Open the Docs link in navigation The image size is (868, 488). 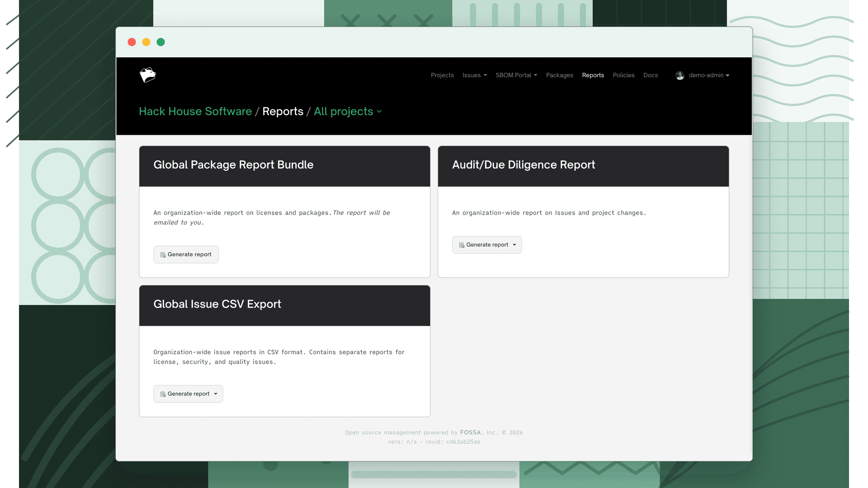[651, 75]
